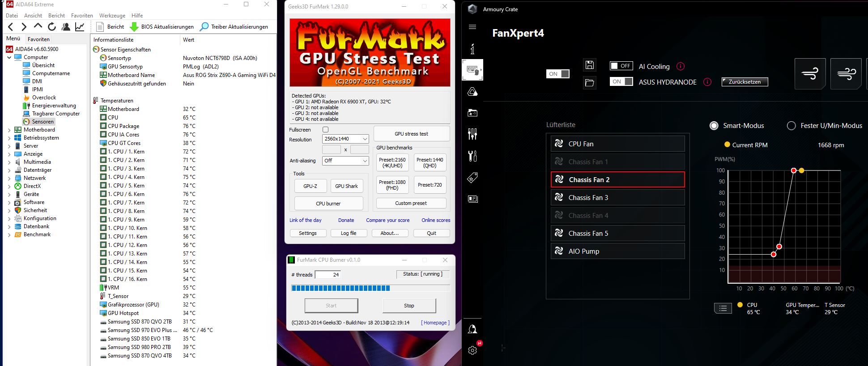Select AIO Pump in Lüfterliste
The width and height of the screenshot is (868, 366).
618,251
